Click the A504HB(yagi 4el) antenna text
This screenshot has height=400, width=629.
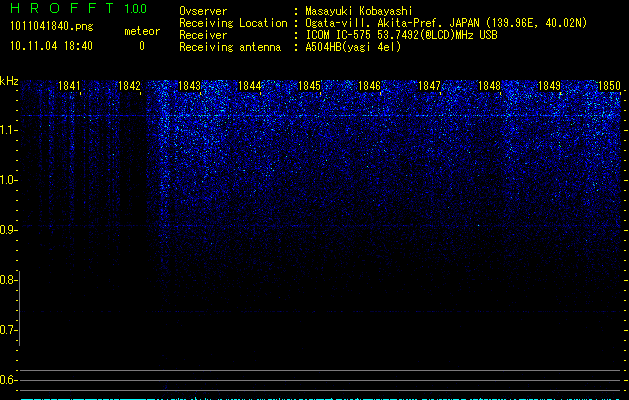pyautogui.click(x=353, y=47)
